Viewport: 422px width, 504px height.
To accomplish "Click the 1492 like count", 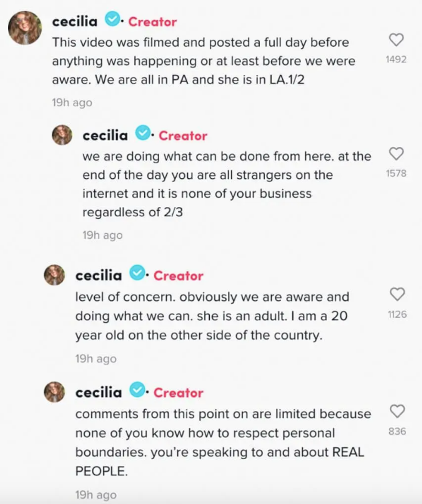I will tap(396, 60).
